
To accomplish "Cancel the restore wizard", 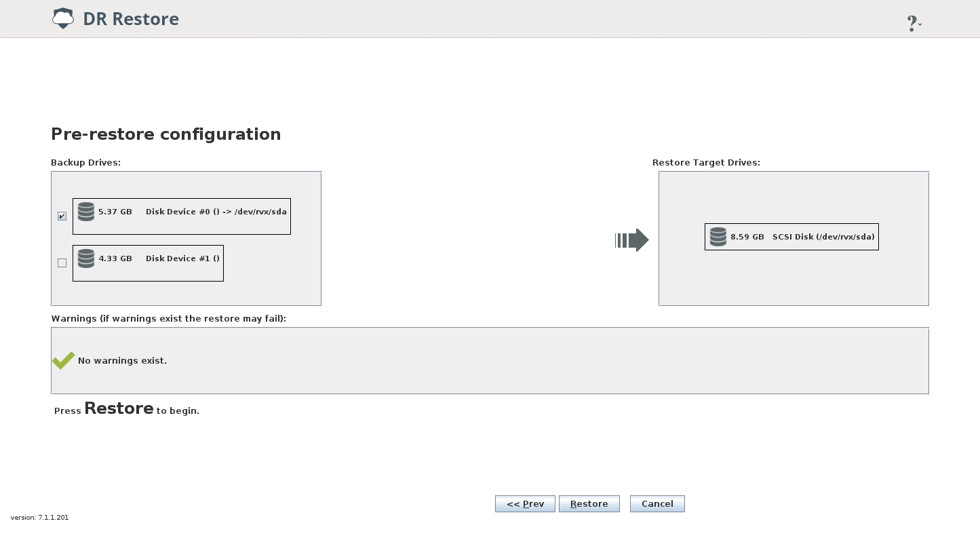I will point(657,503).
